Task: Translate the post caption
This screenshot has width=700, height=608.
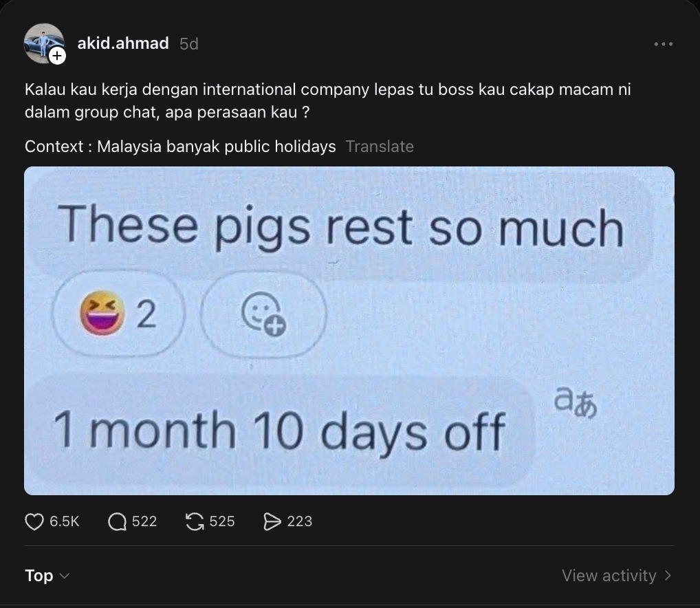Action: coord(380,146)
